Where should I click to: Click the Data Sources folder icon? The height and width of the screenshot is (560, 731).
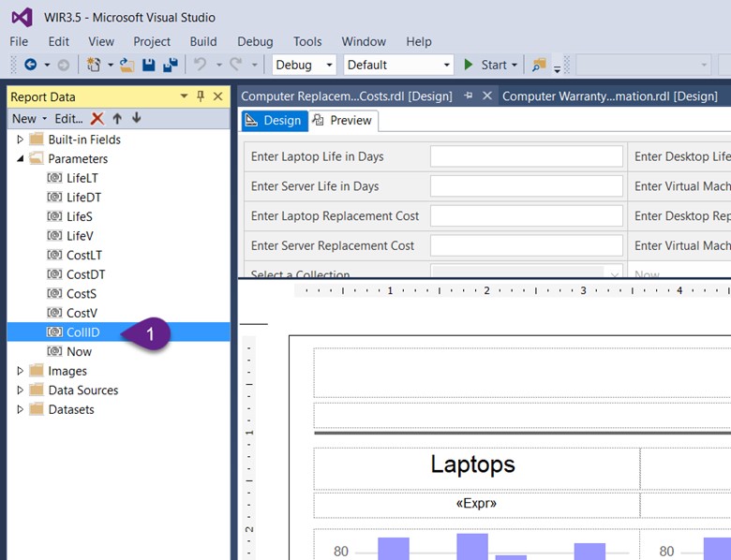pos(37,390)
